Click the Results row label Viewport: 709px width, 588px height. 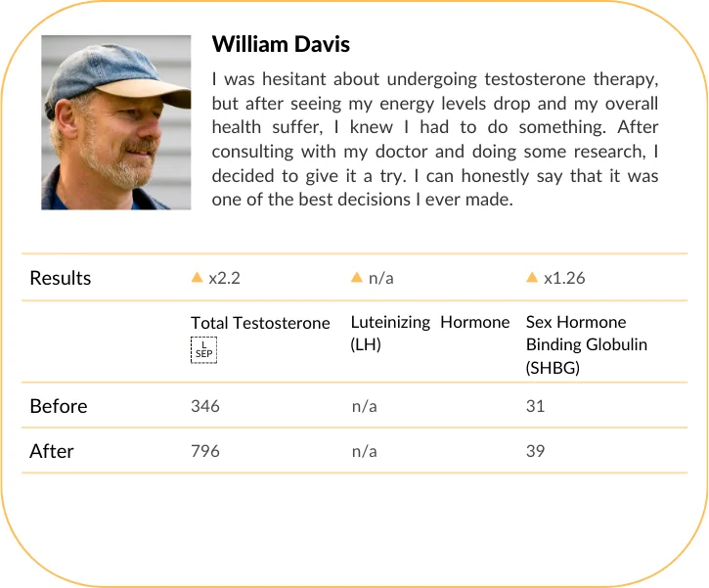pos(61,278)
